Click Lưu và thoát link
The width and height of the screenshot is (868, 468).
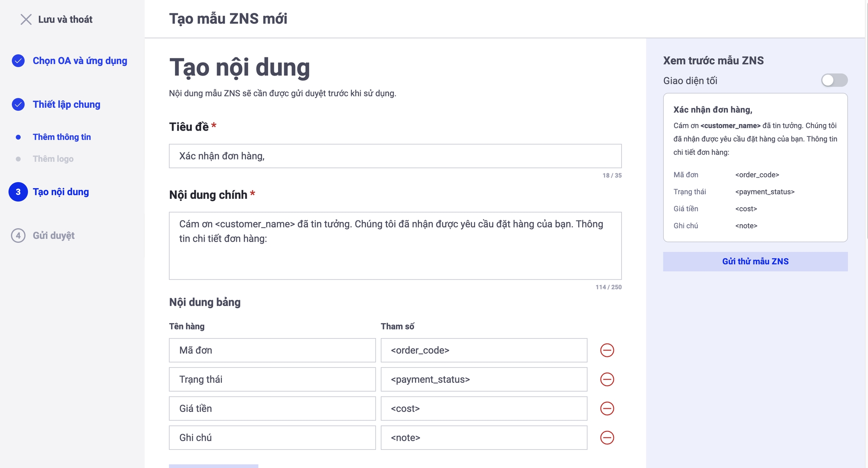point(65,19)
